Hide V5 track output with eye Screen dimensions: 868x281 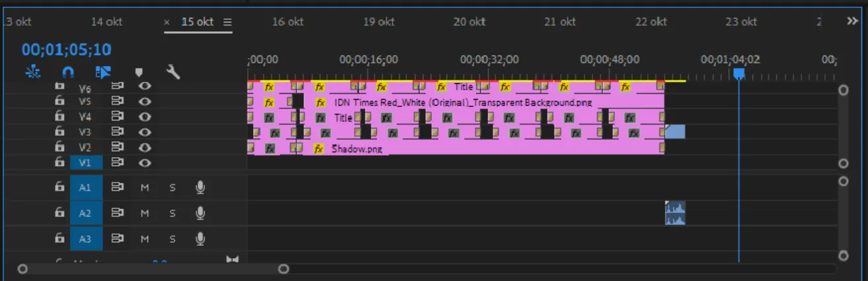145,102
